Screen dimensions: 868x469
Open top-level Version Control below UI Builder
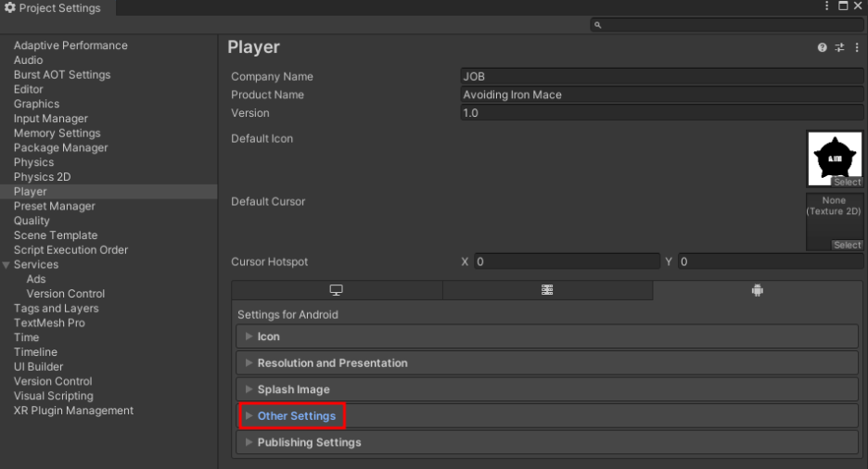point(53,381)
